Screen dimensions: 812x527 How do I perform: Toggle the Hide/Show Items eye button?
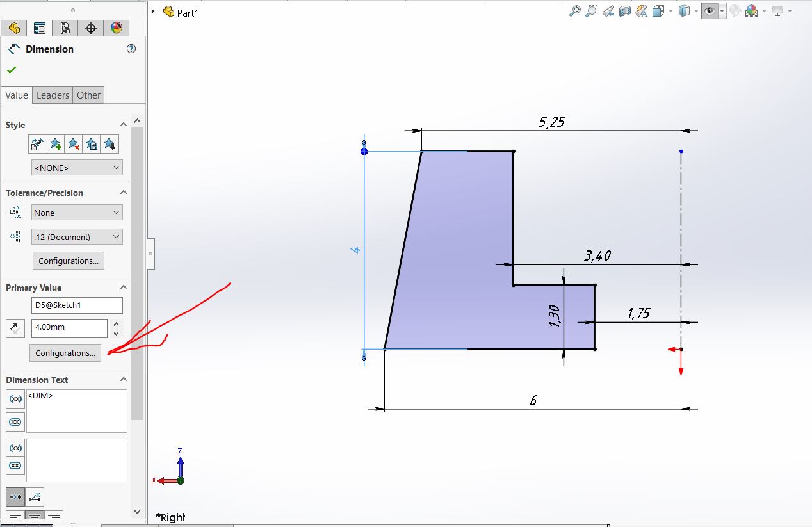tap(710, 12)
